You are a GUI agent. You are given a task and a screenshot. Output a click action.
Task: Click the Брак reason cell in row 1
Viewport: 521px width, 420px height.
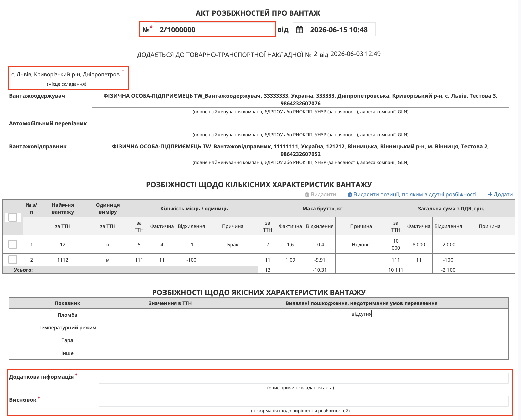pos(233,245)
